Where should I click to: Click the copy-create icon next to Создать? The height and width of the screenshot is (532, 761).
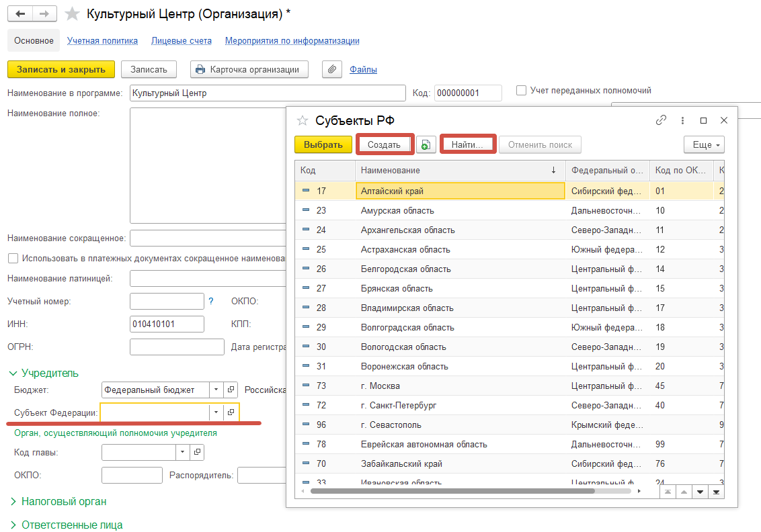pos(426,144)
